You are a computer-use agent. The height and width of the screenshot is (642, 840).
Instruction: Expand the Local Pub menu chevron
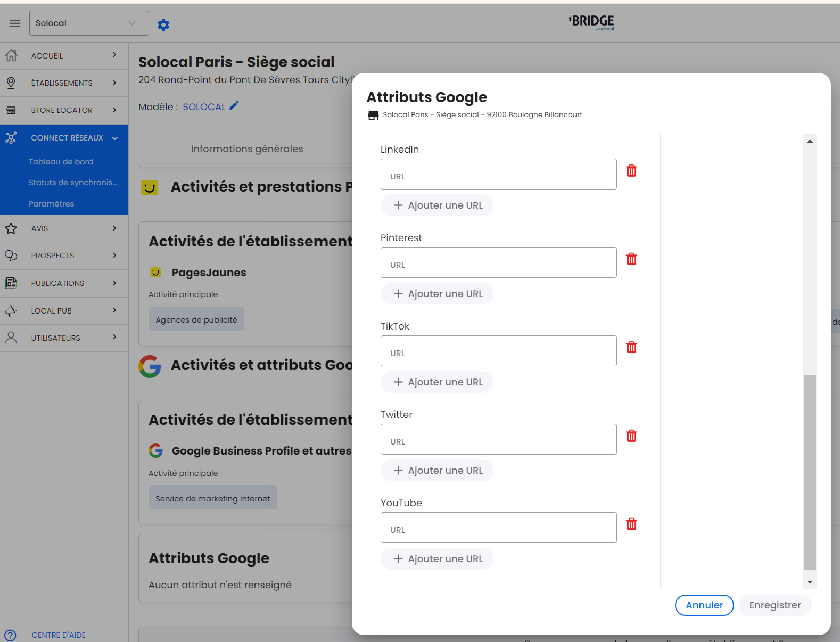click(x=114, y=310)
